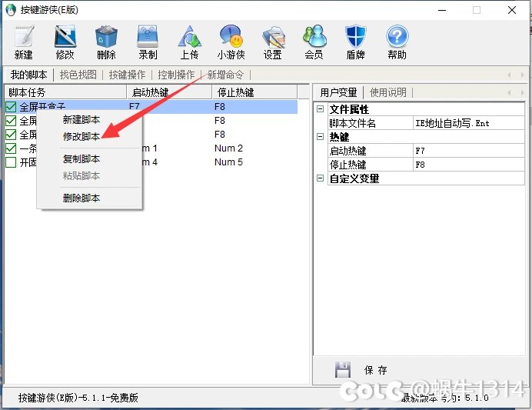Click the app logo in title bar
This screenshot has width=532, height=410.
click(x=11, y=10)
